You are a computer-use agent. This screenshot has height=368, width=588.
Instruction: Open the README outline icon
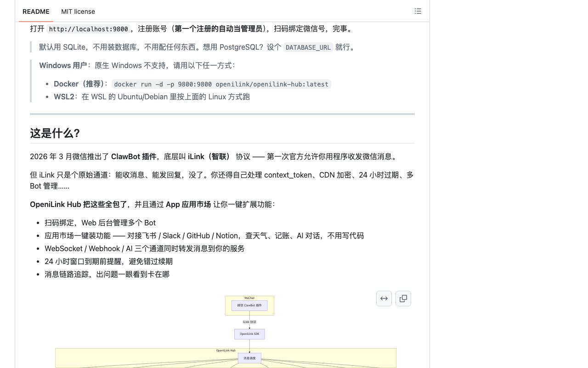418,11
